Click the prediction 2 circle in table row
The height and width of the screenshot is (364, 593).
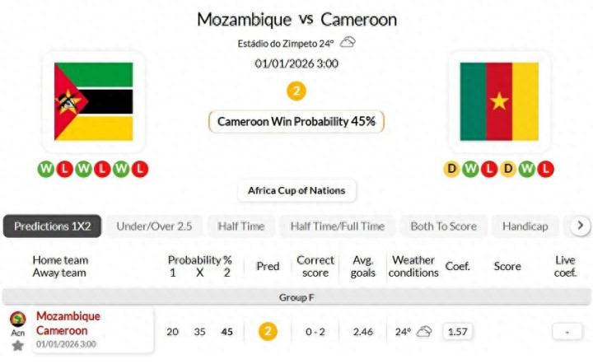[268, 332]
